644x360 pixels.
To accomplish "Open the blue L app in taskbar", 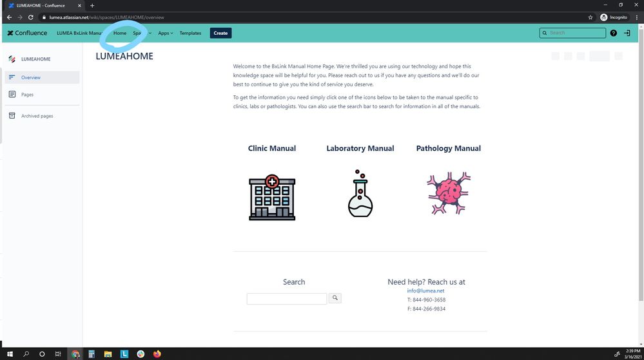I will pos(124,354).
